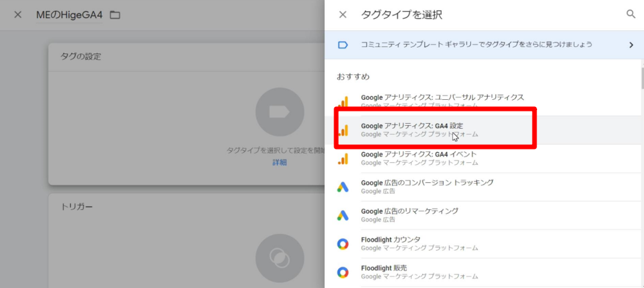
Task: Click the GA4 イベント analytics icon
Action: tap(343, 158)
